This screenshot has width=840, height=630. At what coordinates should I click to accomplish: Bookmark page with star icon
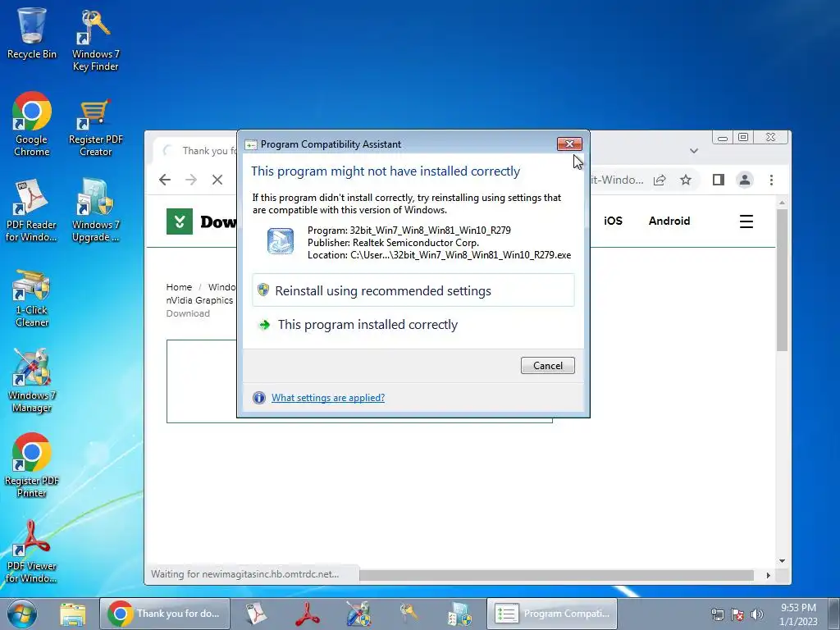pos(686,180)
